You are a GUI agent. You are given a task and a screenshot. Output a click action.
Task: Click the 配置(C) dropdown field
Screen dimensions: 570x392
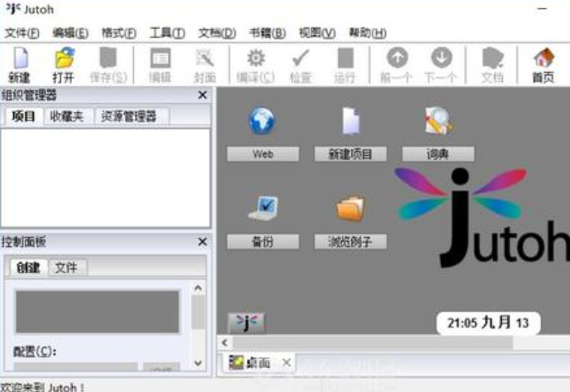[76, 366]
